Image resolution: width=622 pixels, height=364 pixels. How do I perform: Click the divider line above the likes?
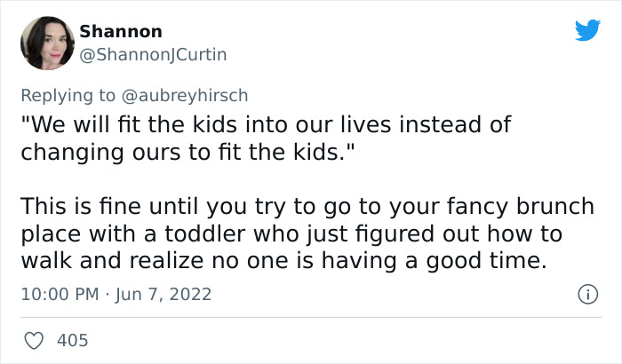(310, 317)
